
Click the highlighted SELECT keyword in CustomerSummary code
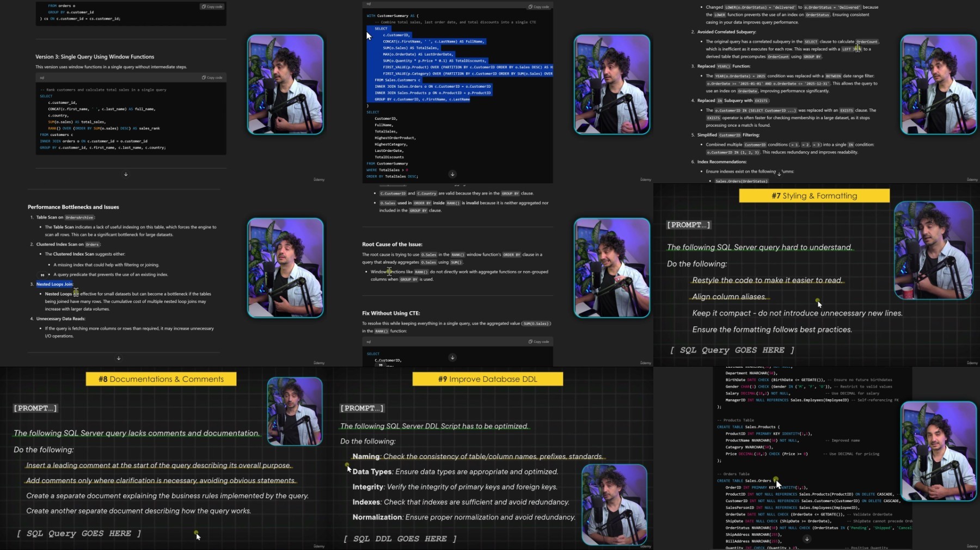click(x=381, y=29)
